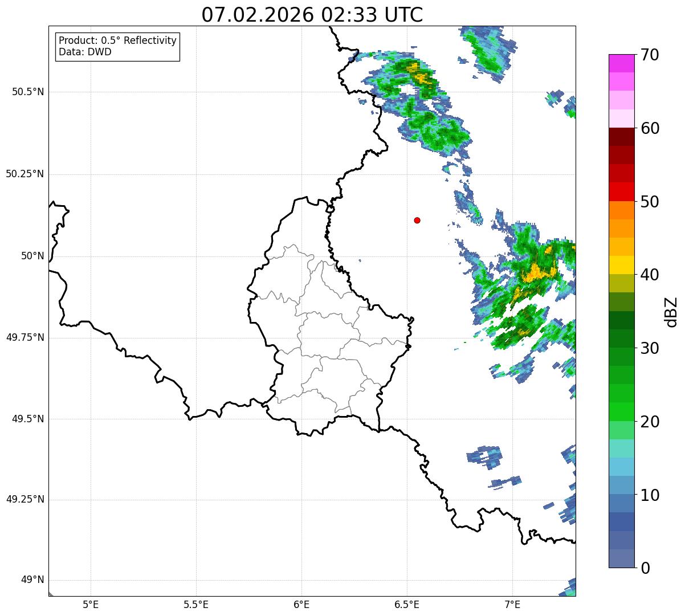The width and height of the screenshot is (685, 616).
Task: Click the 30 tick label on colorbar
Action: coord(650,348)
